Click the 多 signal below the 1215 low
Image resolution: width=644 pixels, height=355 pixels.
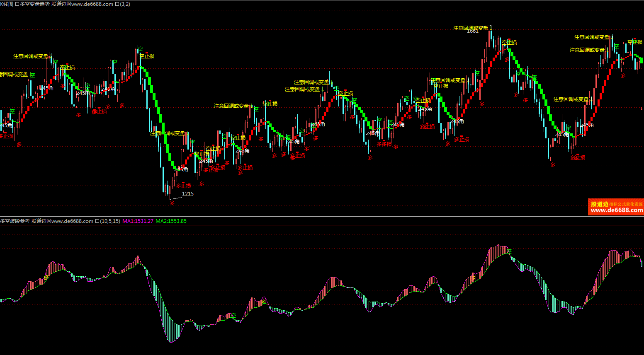[172, 203]
